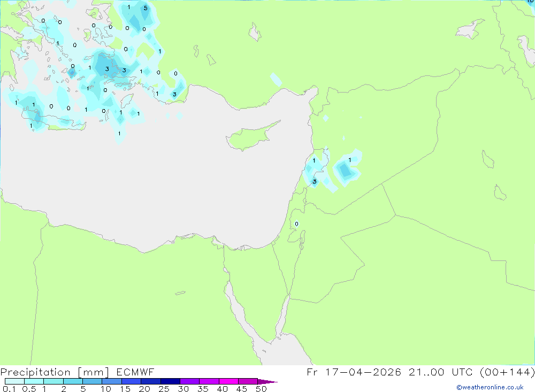
Task: Click the "3" value on the Lebanon coast
Action: coord(314,181)
